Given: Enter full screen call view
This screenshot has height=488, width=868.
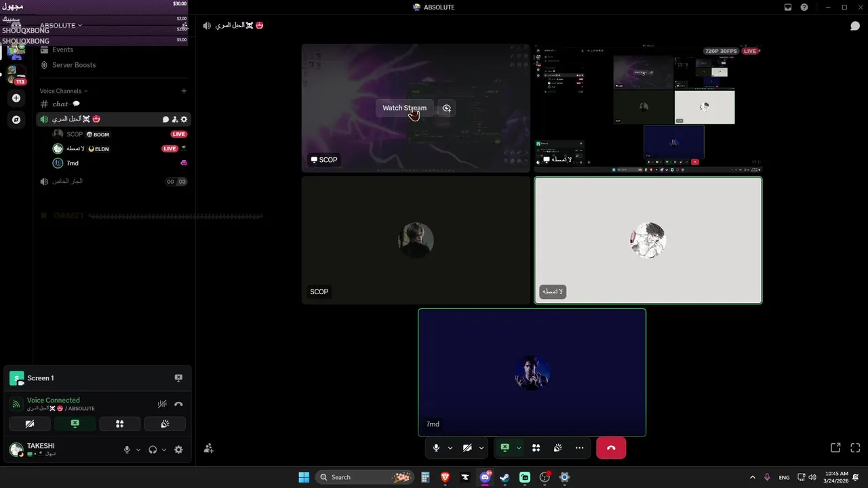Looking at the screenshot, I should coord(855,448).
